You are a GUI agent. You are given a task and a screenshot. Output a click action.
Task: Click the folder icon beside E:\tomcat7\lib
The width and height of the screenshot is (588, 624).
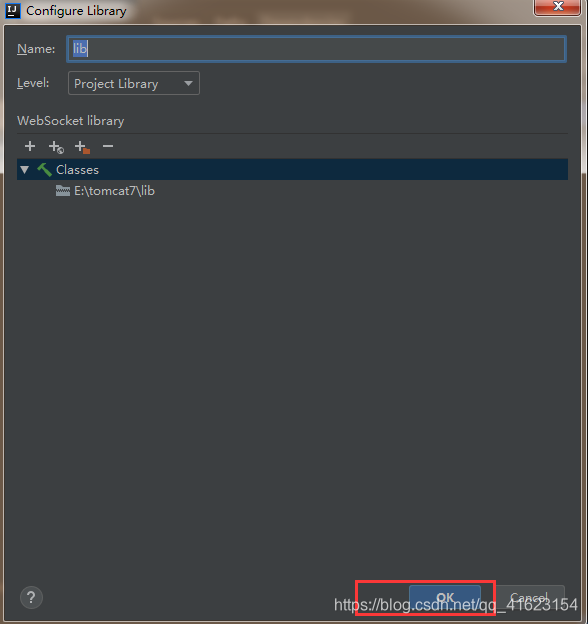point(63,191)
